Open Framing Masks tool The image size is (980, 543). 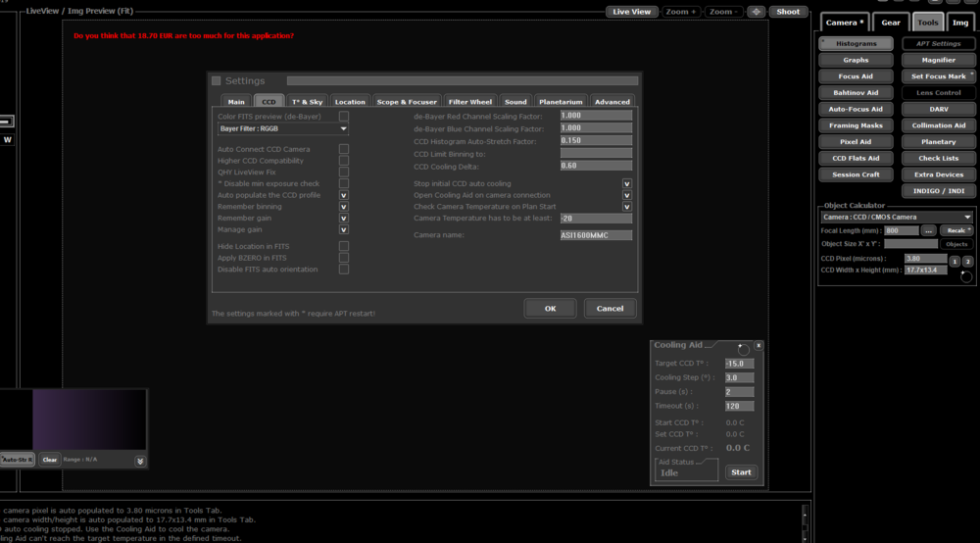point(856,125)
